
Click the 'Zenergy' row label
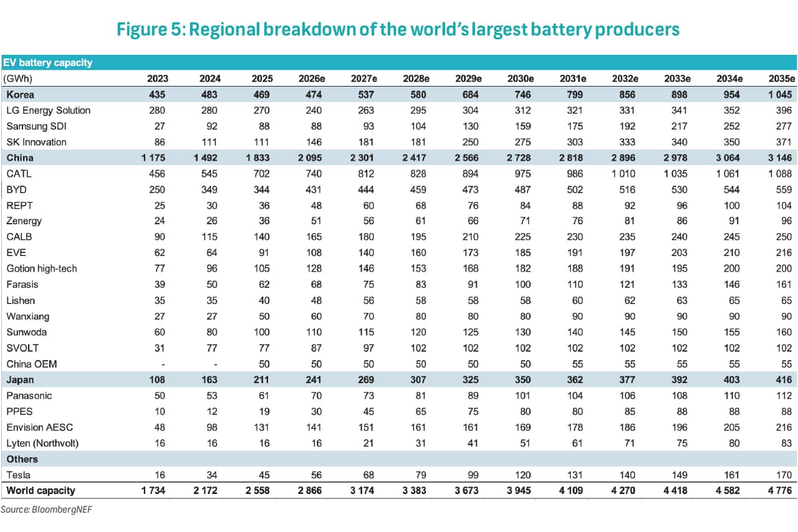point(24,221)
